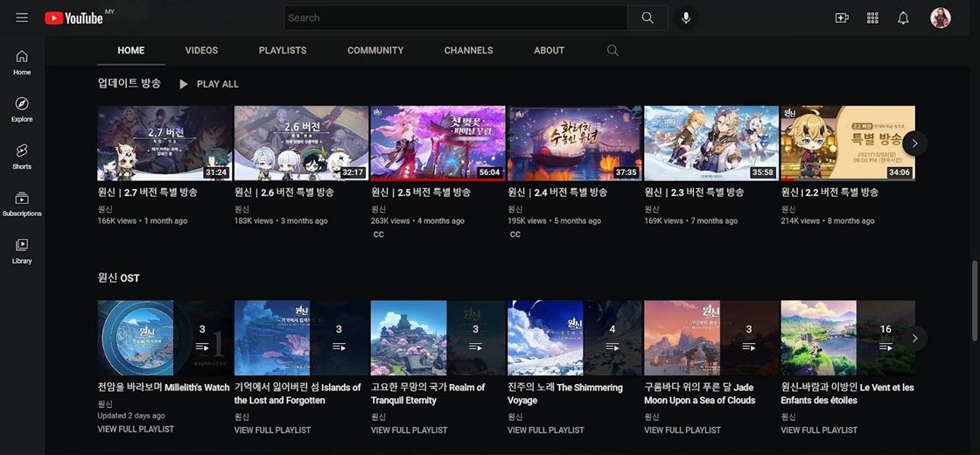Click the Play All triangle icon

183,84
